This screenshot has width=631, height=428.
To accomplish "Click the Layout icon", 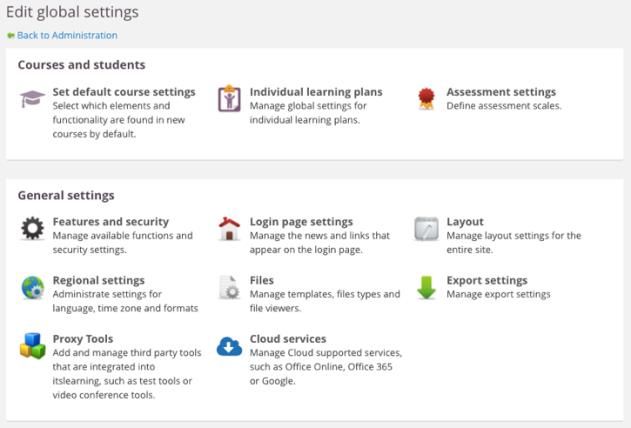I will coord(426,228).
